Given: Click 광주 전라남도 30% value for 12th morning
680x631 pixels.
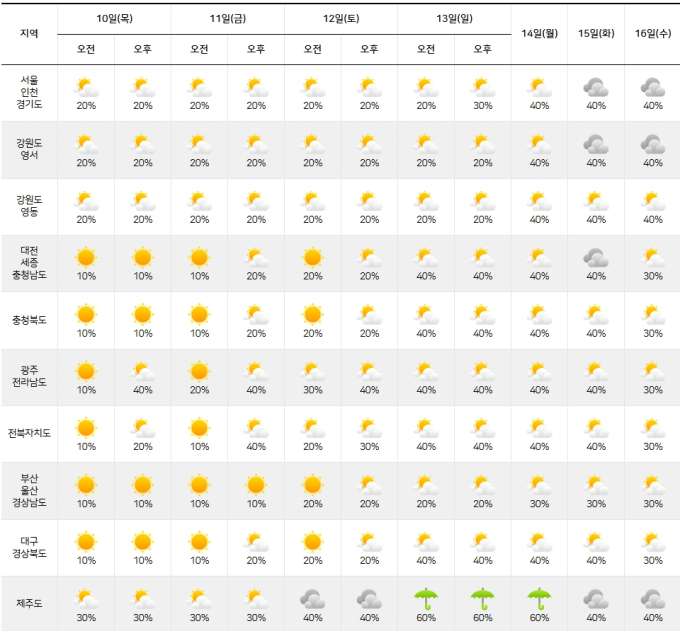Looking at the screenshot, I should coord(313,390).
